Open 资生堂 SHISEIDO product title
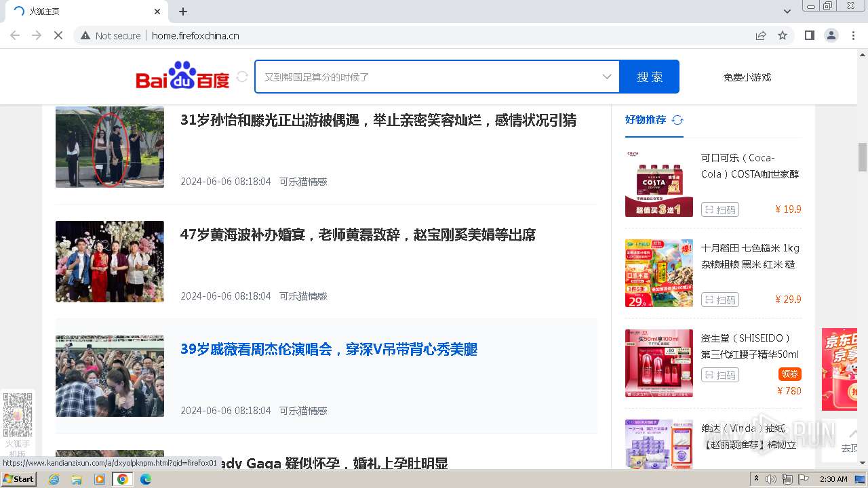Image resolution: width=868 pixels, height=488 pixels. (x=750, y=346)
